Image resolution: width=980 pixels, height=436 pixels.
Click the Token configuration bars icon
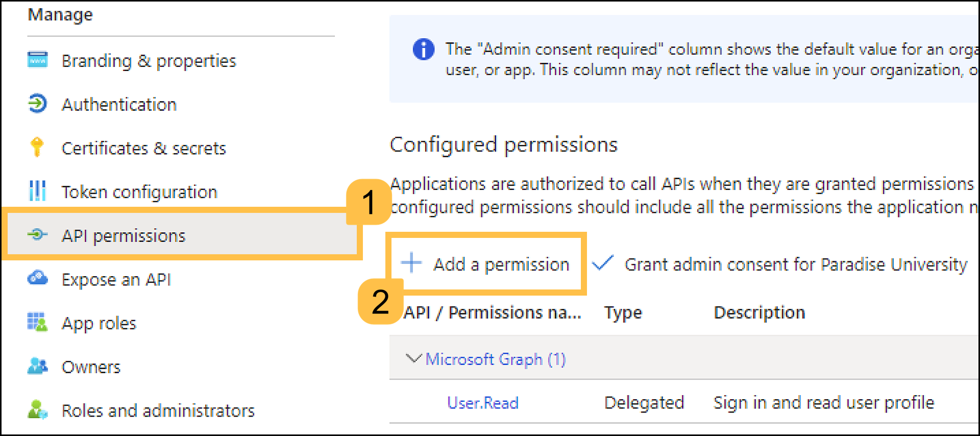[x=37, y=191]
